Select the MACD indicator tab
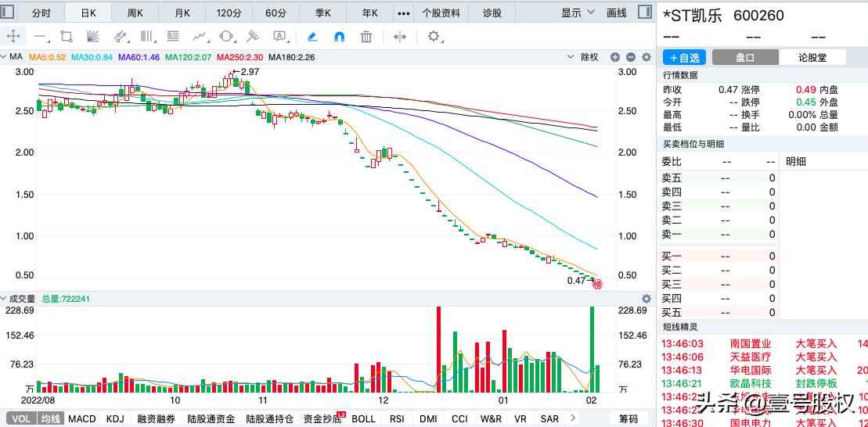 tap(81, 418)
